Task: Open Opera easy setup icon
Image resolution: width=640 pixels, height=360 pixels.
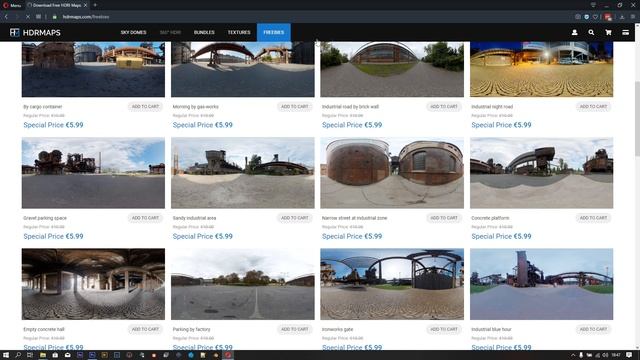Action: pyautogui.click(x=633, y=17)
